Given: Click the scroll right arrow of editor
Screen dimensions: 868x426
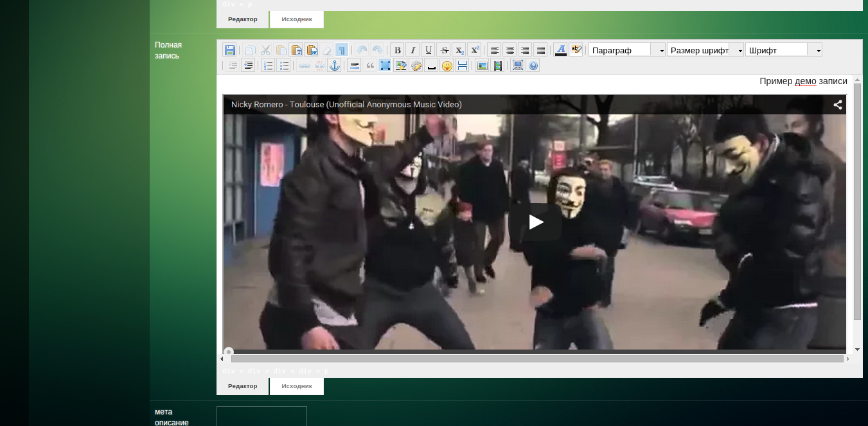Looking at the screenshot, I should pos(849,359).
